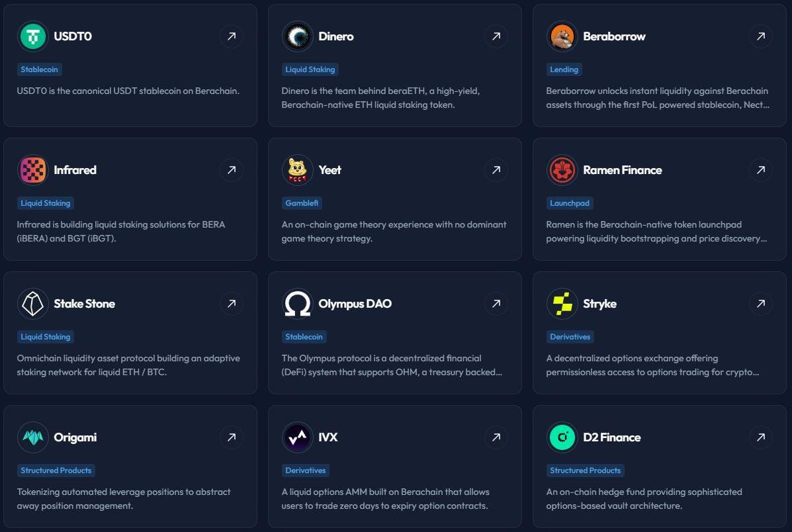
Task: Click the D2 Finance green logo
Action: pyautogui.click(x=562, y=437)
